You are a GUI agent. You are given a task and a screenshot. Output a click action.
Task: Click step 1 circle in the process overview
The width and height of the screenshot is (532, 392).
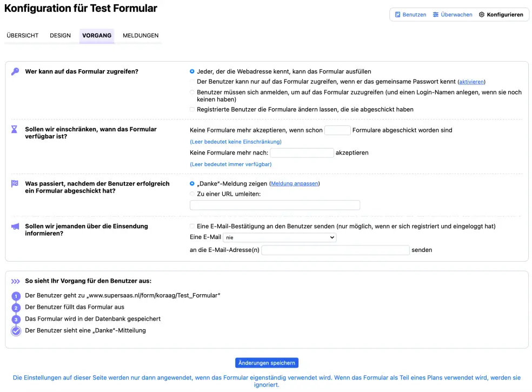pos(16,295)
